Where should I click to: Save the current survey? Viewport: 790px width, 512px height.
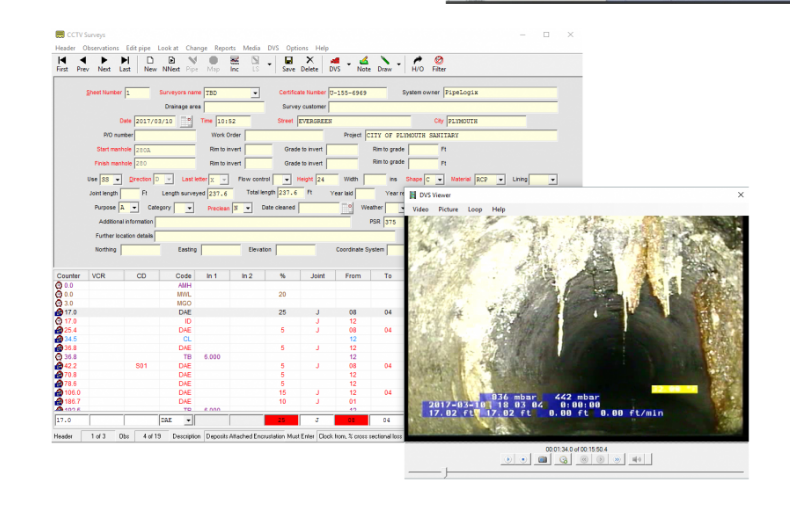(289, 64)
